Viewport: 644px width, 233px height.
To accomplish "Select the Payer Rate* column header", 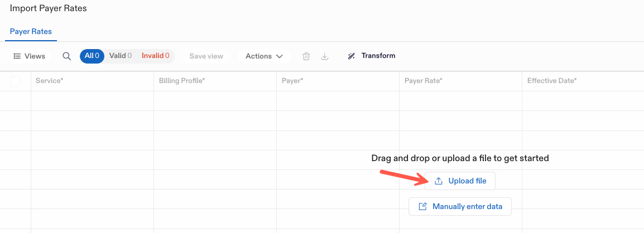I will 460,81.
